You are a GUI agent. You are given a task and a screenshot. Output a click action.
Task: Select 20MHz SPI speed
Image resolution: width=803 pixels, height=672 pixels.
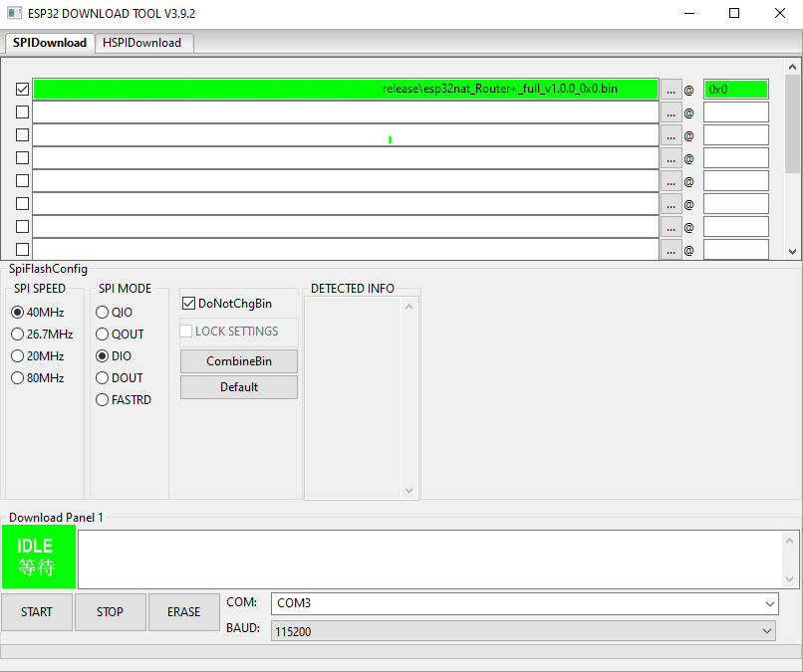click(38, 356)
